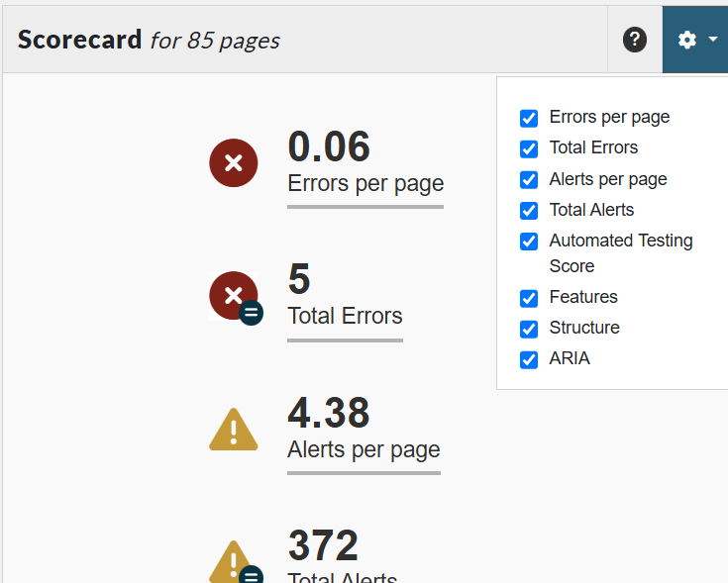The height and width of the screenshot is (583, 728).
Task: Toggle the Structure checkbox
Action: click(529, 329)
